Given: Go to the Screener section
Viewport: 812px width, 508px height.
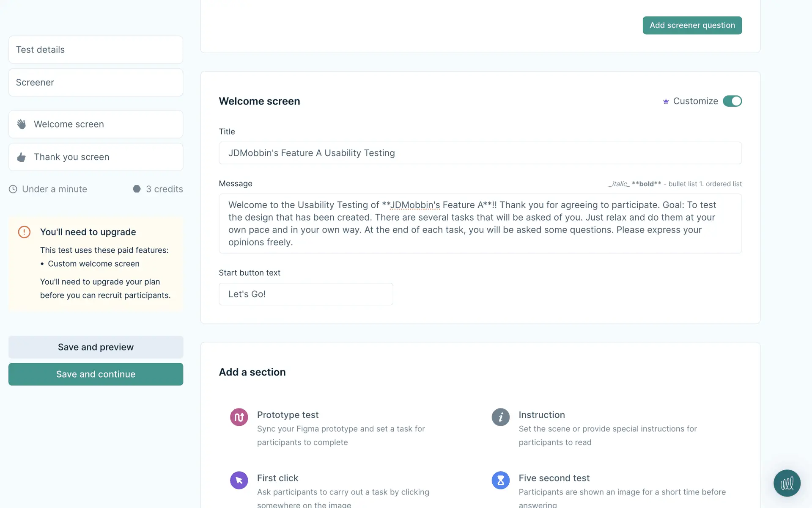Looking at the screenshot, I should pyautogui.click(x=96, y=83).
